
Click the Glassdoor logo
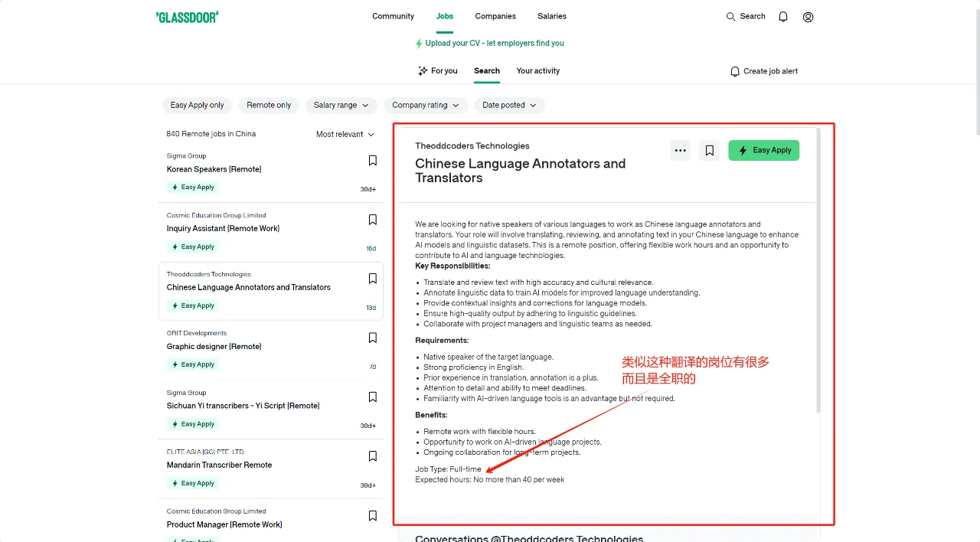point(187,17)
